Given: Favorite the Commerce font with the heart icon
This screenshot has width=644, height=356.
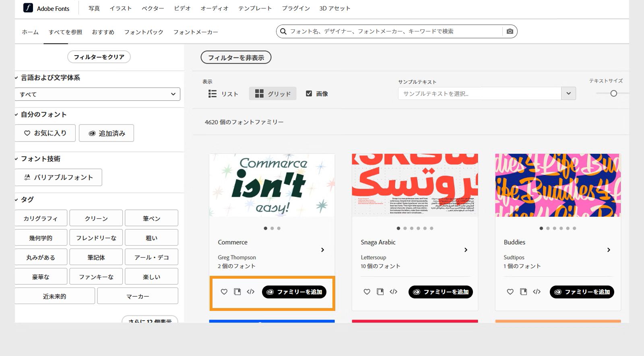Looking at the screenshot, I should point(224,292).
